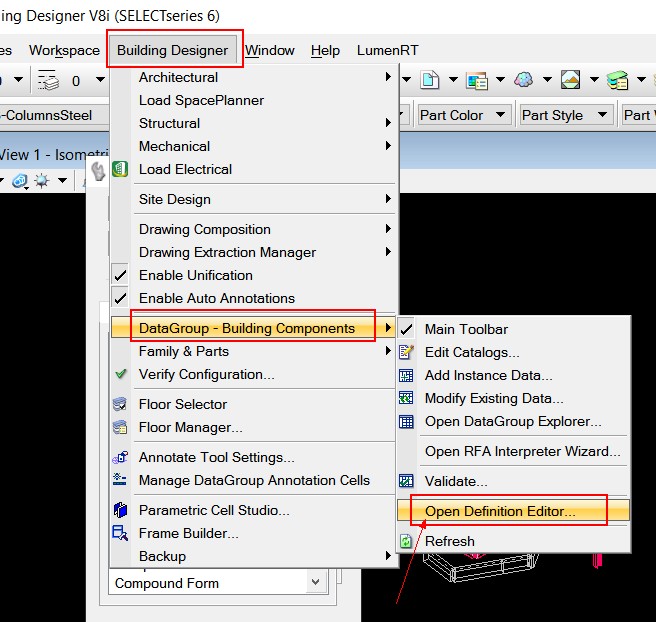Open the level display stack dropdown arrow
Screen dimensions: 656x622
(x=100, y=79)
